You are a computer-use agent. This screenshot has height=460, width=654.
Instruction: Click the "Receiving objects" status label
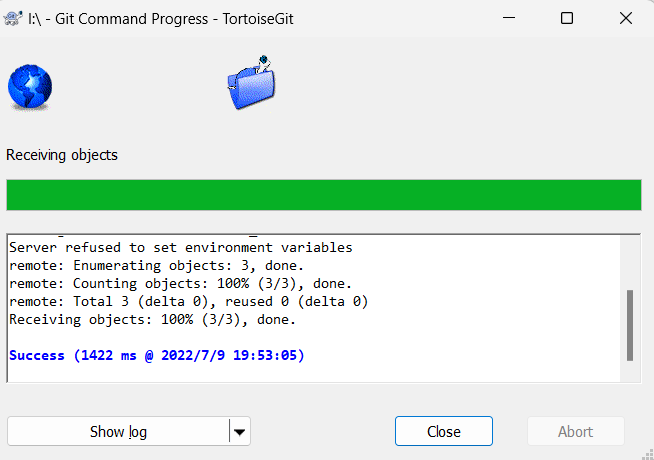(62, 155)
